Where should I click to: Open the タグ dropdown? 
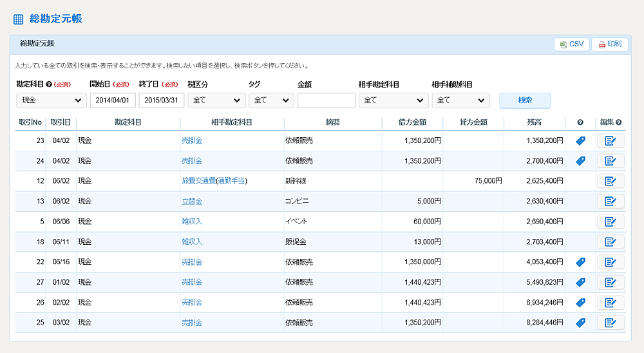[x=271, y=100]
